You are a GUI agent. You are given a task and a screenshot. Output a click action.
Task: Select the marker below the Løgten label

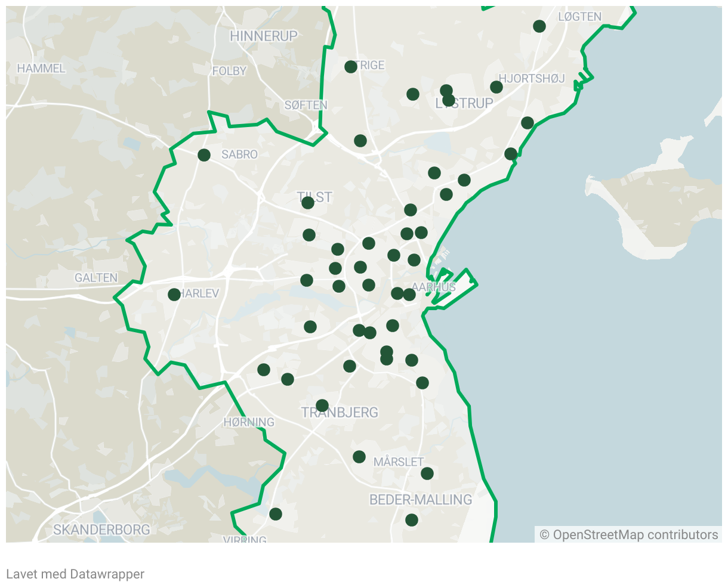tap(539, 26)
